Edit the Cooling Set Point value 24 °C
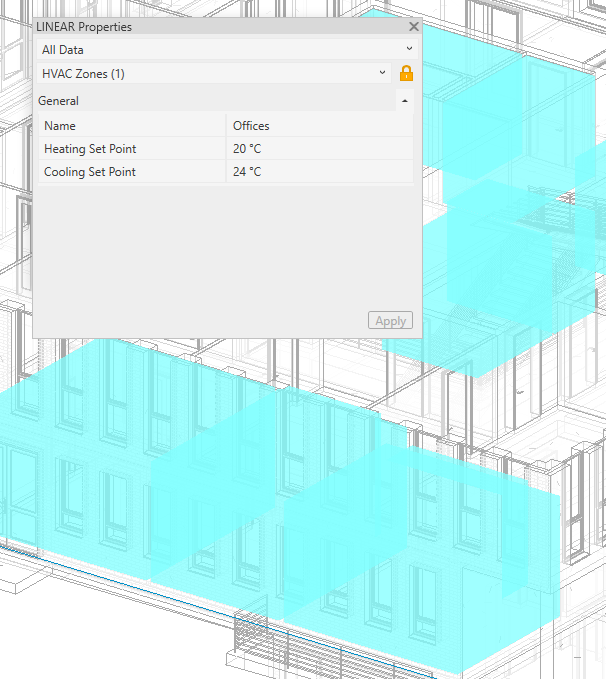This screenshot has width=606, height=679. (320, 171)
